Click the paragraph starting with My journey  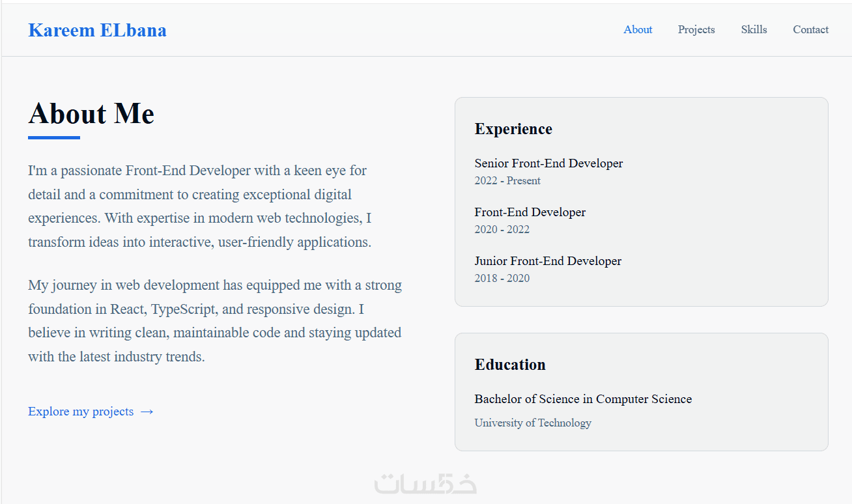(215, 321)
